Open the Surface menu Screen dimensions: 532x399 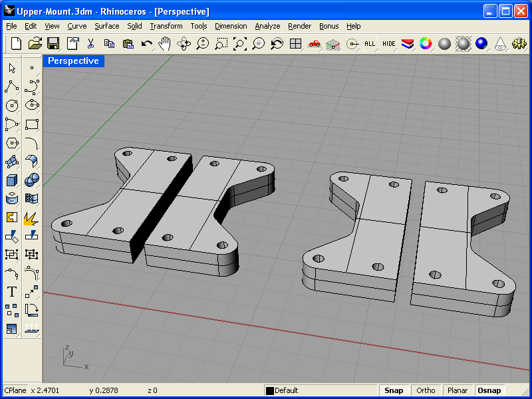pyautogui.click(x=106, y=26)
